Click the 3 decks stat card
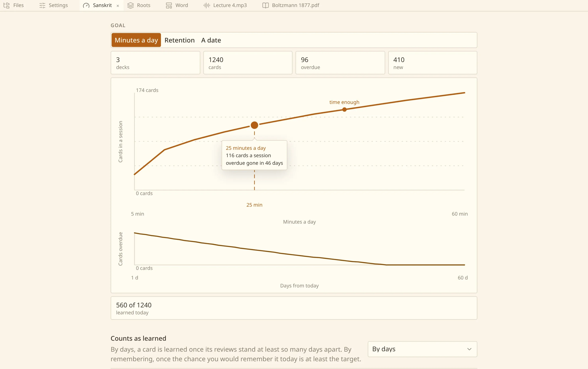The width and height of the screenshot is (588, 369). tap(155, 63)
